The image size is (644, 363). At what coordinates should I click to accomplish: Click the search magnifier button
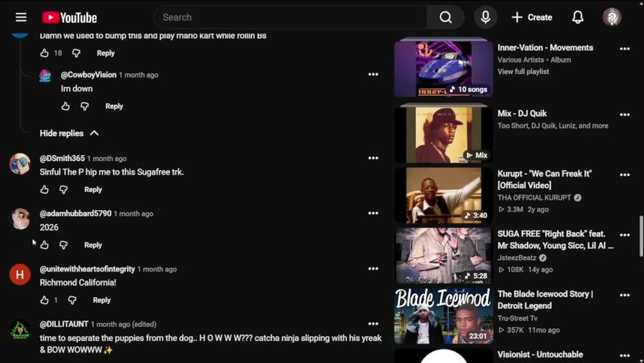pyautogui.click(x=445, y=17)
